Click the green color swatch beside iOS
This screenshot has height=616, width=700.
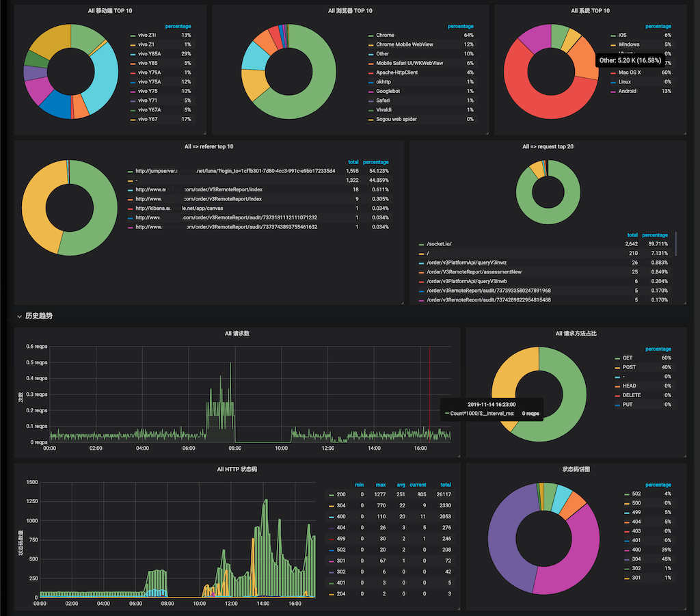tap(613, 36)
